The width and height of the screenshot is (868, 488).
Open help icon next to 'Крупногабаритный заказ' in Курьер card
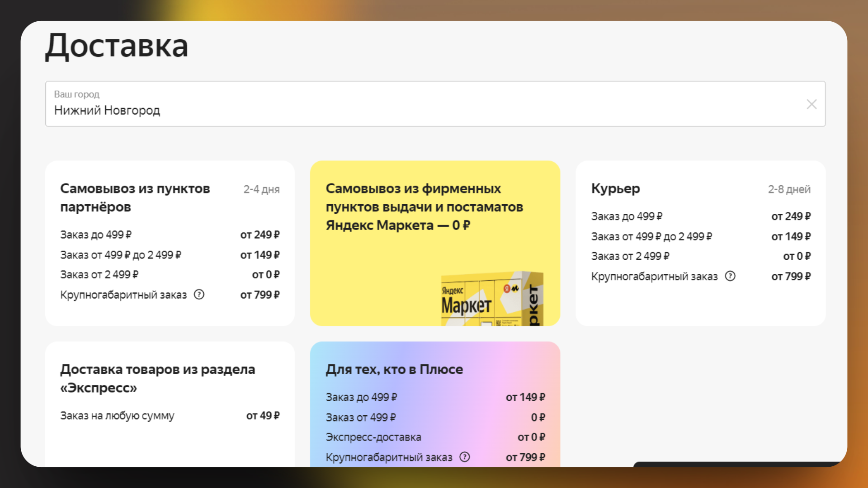[x=730, y=276]
